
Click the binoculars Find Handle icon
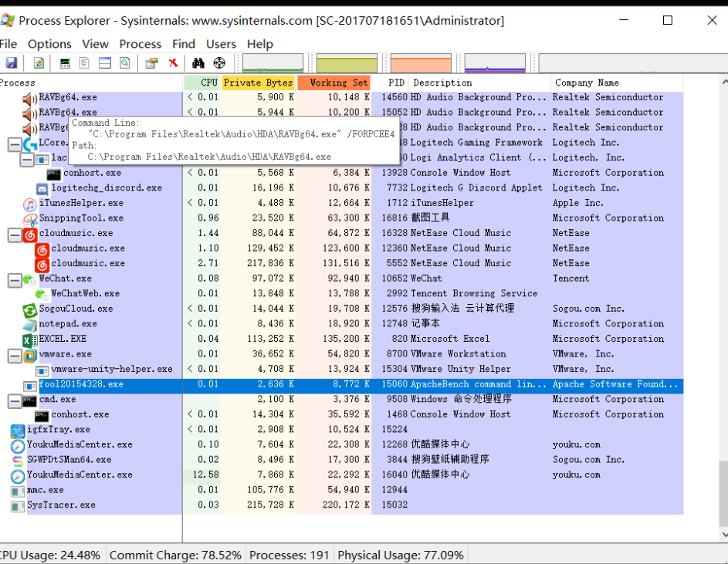point(198,62)
